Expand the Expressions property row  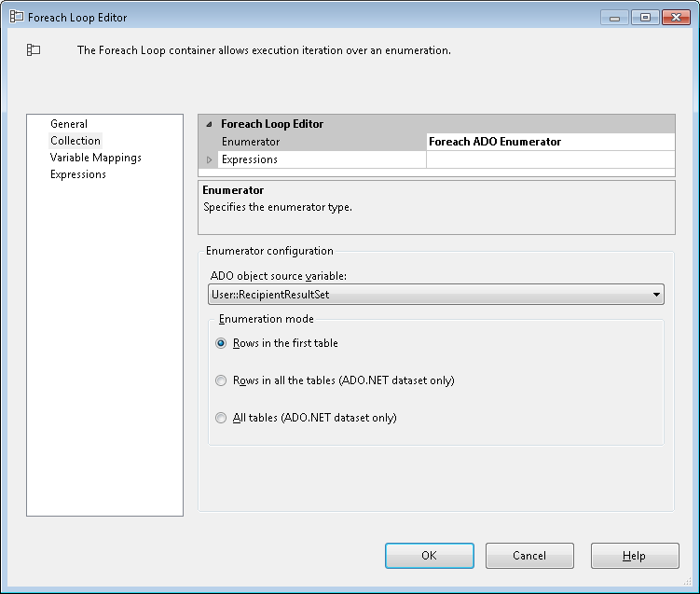coord(209,159)
